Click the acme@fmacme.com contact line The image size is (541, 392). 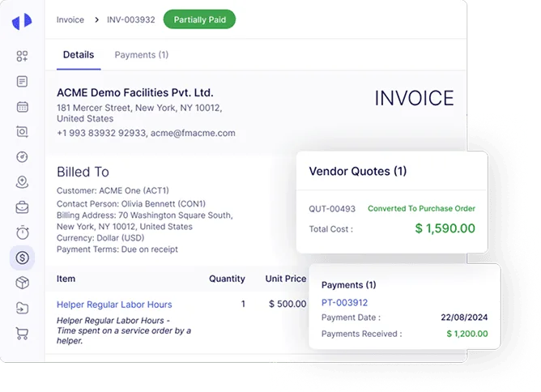point(146,133)
